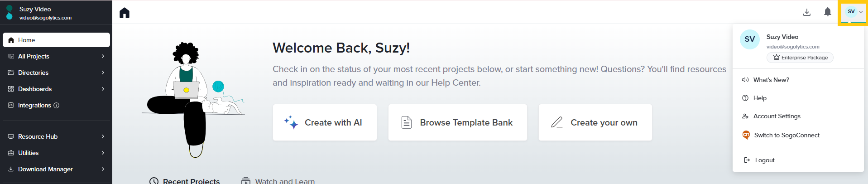Click the SogoLytics logo in sidebar
The width and height of the screenshot is (868, 184).
[x=9, y=13]
